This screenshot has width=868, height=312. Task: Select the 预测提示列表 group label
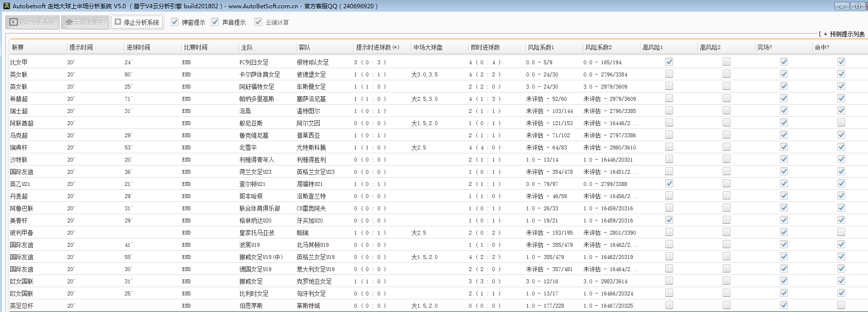[847, 34]
